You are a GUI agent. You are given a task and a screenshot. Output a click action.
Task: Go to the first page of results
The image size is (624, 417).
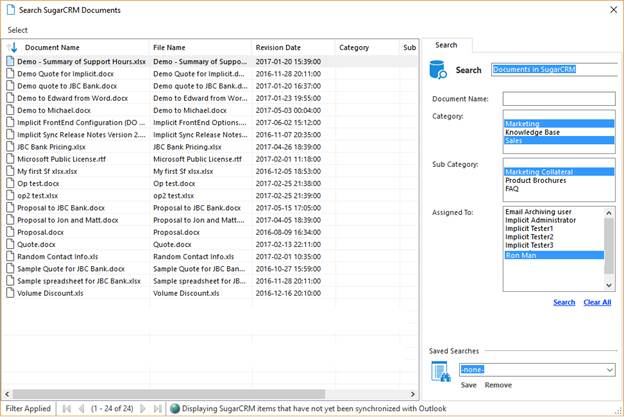point(67,408)
